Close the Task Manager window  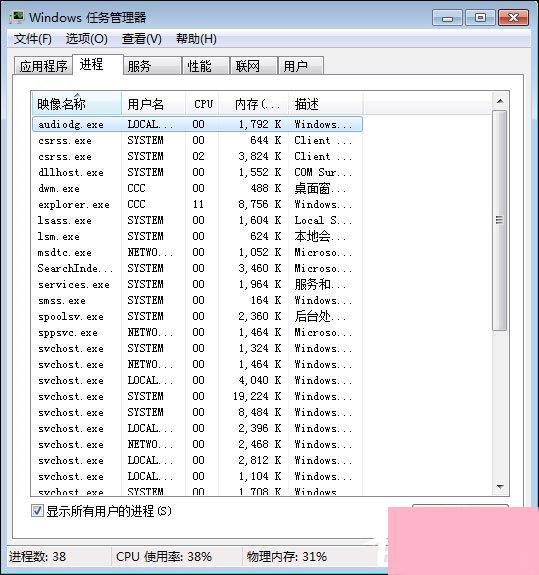[x=514, y=18]
